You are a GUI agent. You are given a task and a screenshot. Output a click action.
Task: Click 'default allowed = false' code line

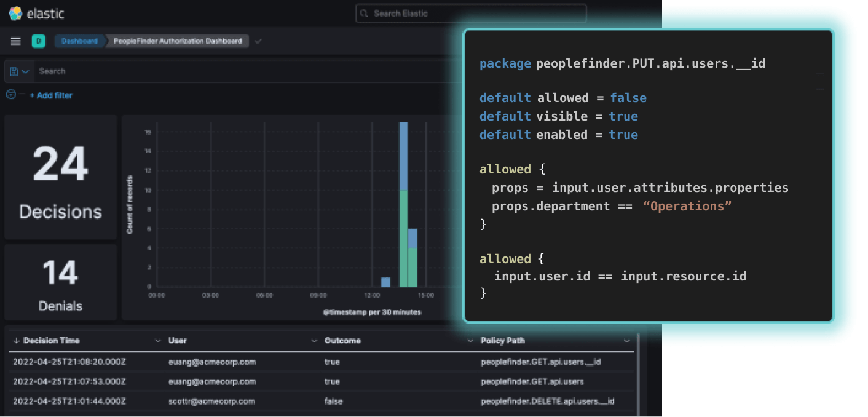coord(563,98)
